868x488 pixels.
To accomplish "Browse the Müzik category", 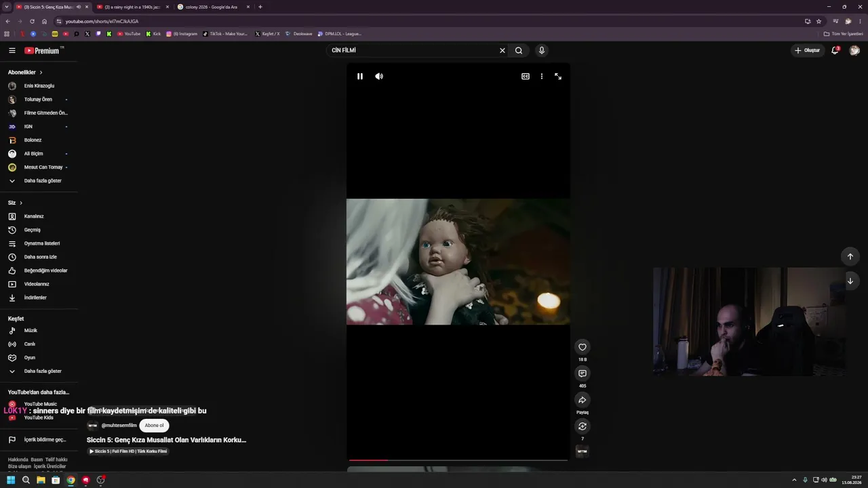I will pyautogui.click(x=39, y=331).
